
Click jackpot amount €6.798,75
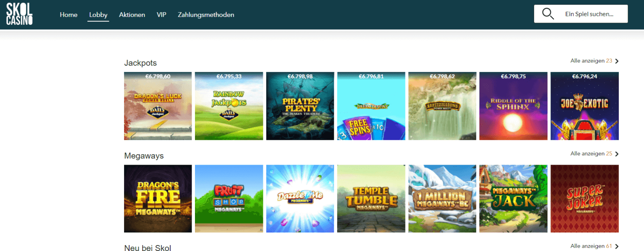[513, 77]
